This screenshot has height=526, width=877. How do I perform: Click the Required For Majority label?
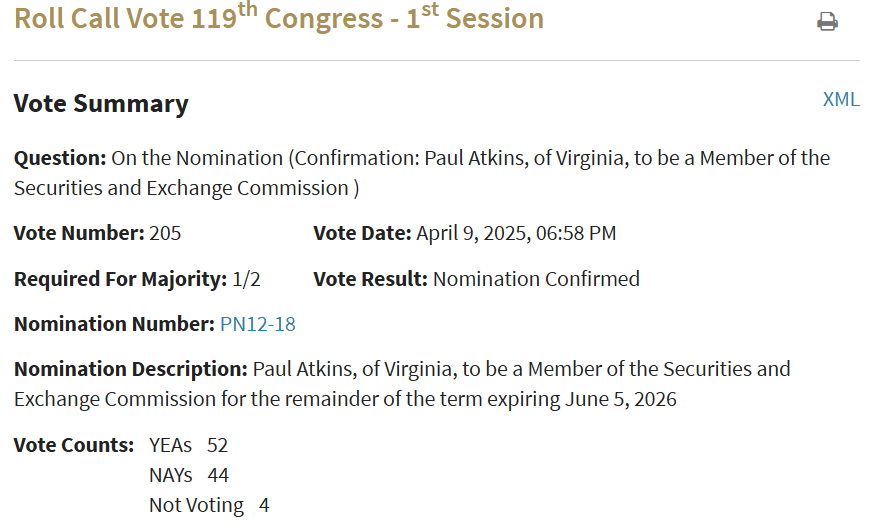pos(120,279)
